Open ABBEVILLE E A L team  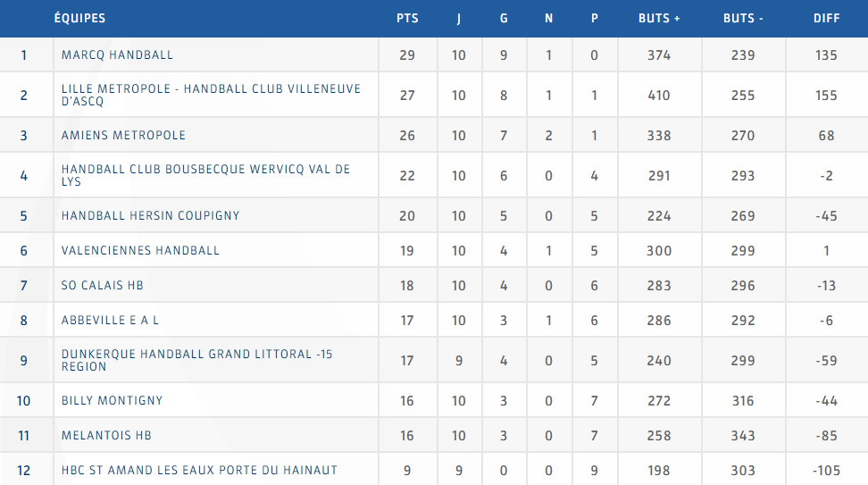(x=110, y=320)
